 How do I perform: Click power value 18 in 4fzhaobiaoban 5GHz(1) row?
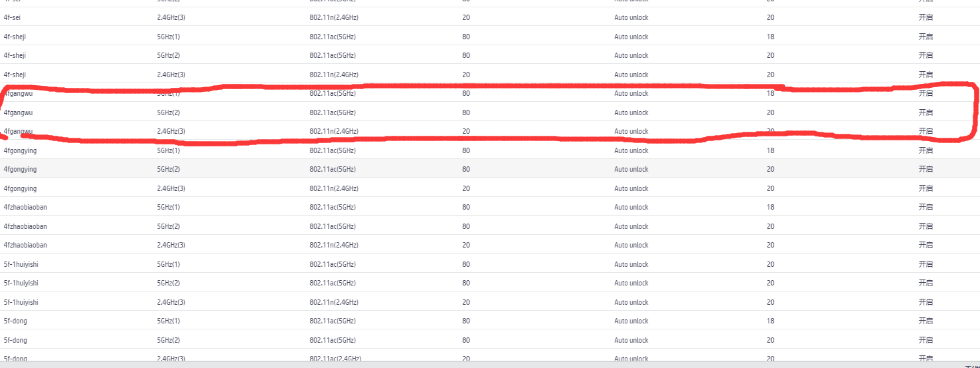click(770, 207)
